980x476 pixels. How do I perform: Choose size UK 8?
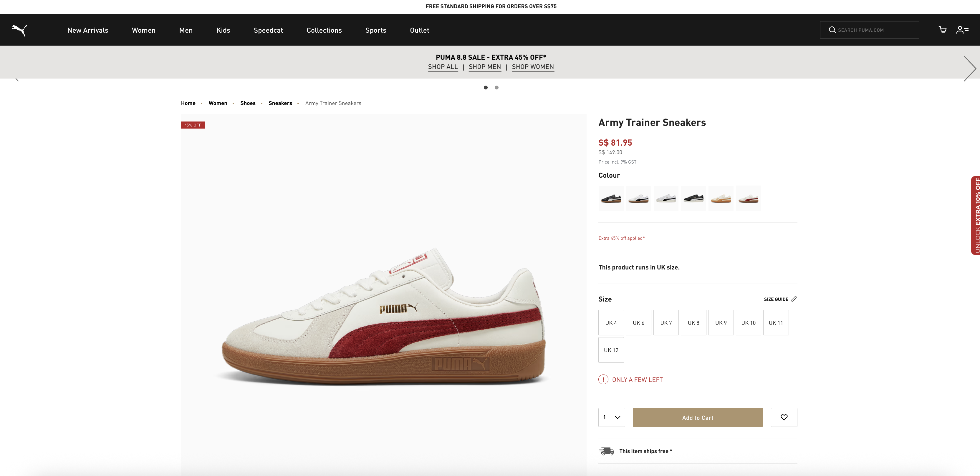693,323
